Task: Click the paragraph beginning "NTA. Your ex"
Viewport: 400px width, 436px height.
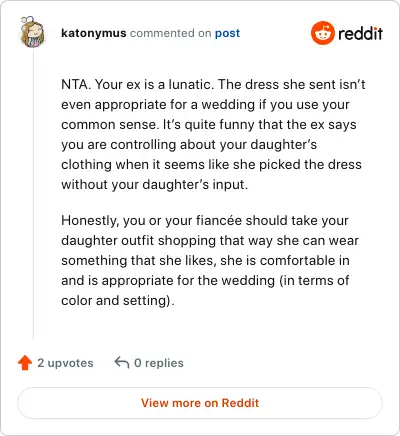Action: click(213, 134)
